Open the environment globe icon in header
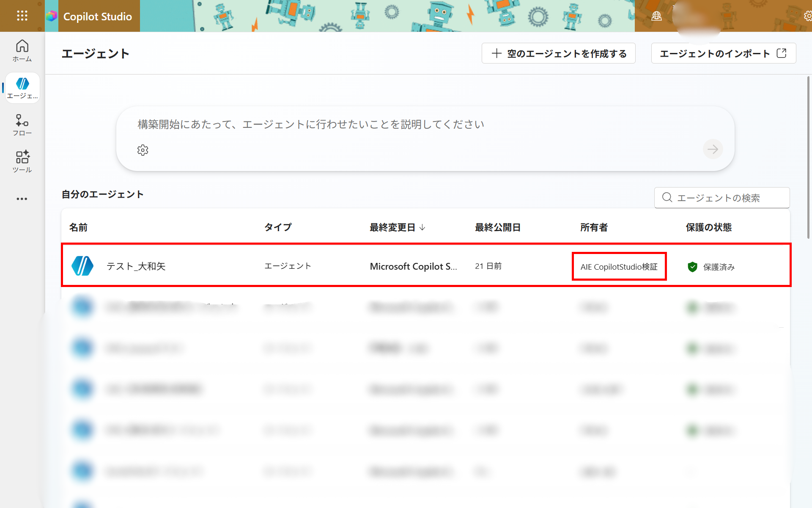 coord(656,16)
